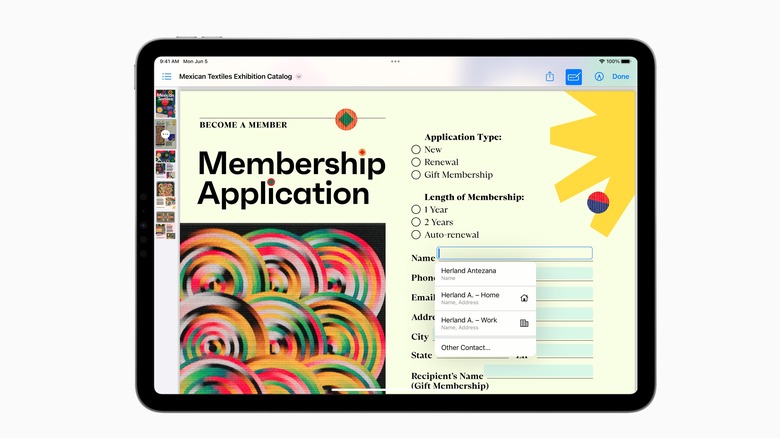Open the document title dropdown chevron
Screen dimensions: 780x438
pos(299,77)
